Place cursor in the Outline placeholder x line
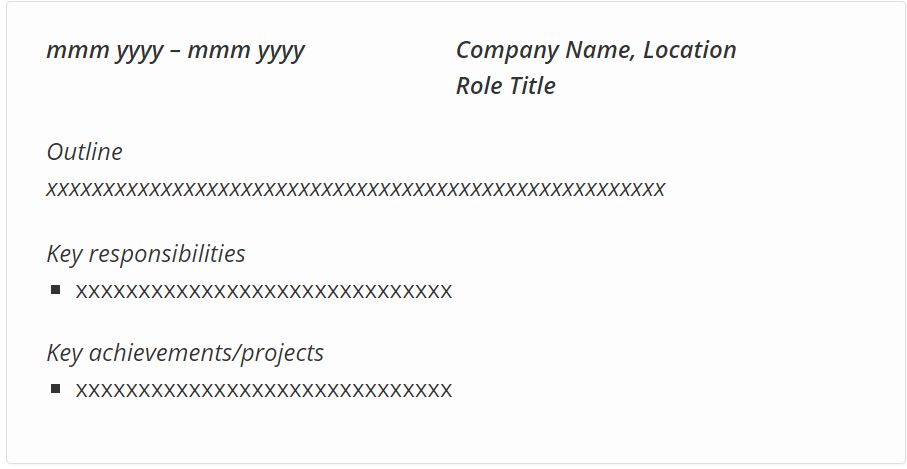The width and height of the screenshot is (907, 469). point(355,189)
